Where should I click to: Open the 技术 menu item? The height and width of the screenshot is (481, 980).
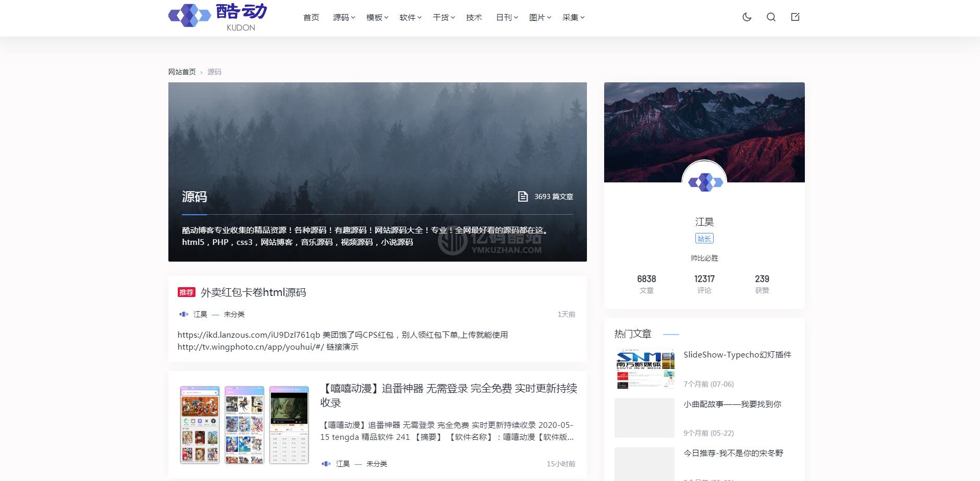click(x=474, y=18)
